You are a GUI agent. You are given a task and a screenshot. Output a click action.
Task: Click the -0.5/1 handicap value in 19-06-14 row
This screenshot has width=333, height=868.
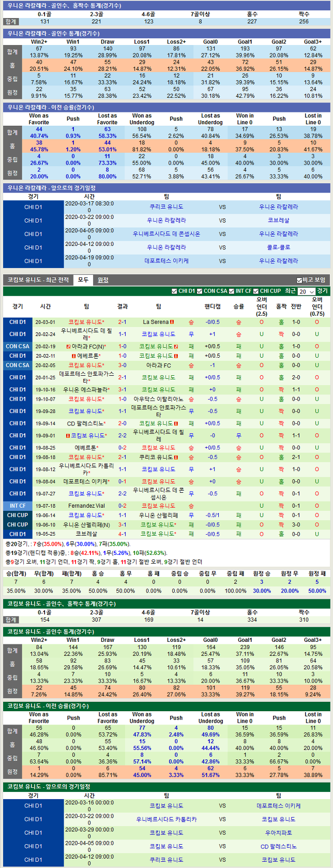pyautogui.click(x=212, y=516)
